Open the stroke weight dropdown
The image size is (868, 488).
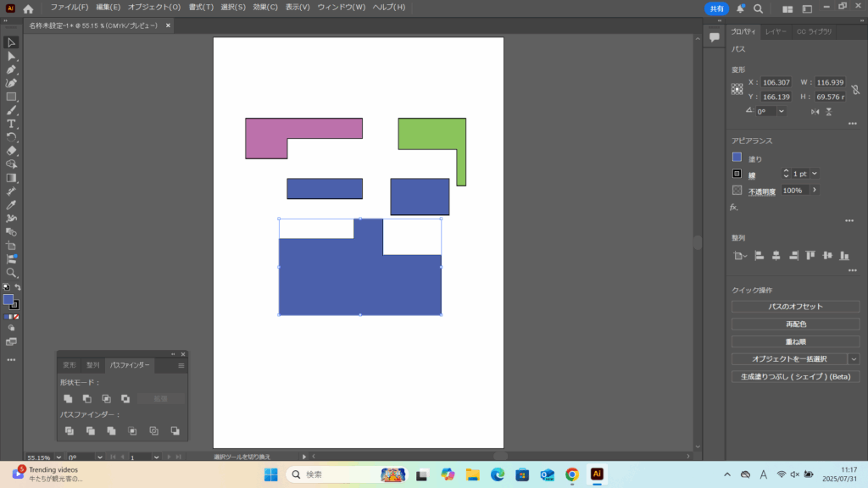(x=815, y=174)
